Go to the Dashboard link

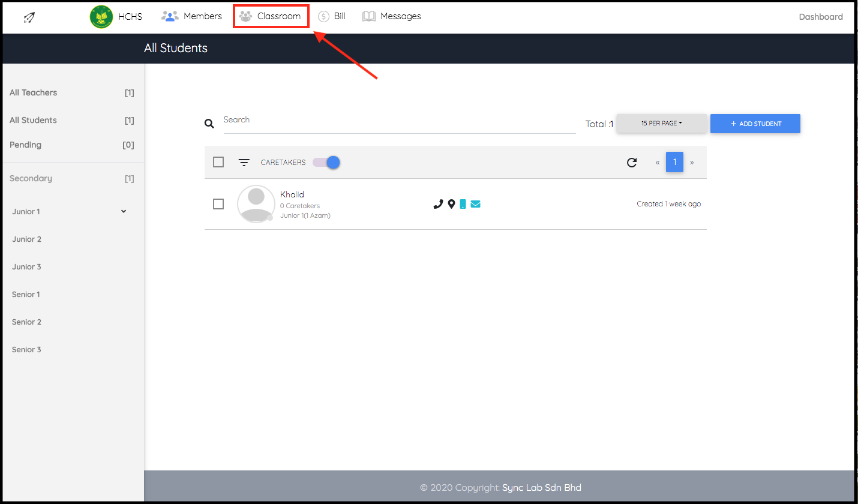(821, 17)
